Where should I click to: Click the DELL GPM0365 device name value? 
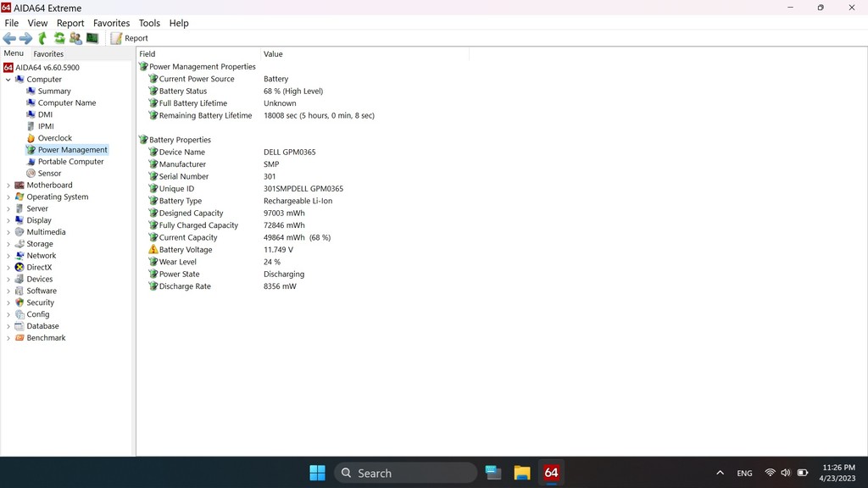click(290, 152)
